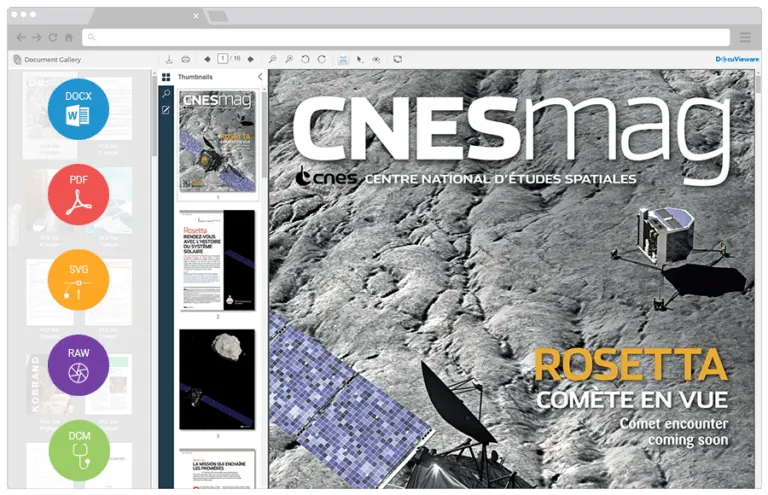Toggle the highlighted fit-page view icon
The height and width of the screenshot is (495, 768).
(343, 59)
